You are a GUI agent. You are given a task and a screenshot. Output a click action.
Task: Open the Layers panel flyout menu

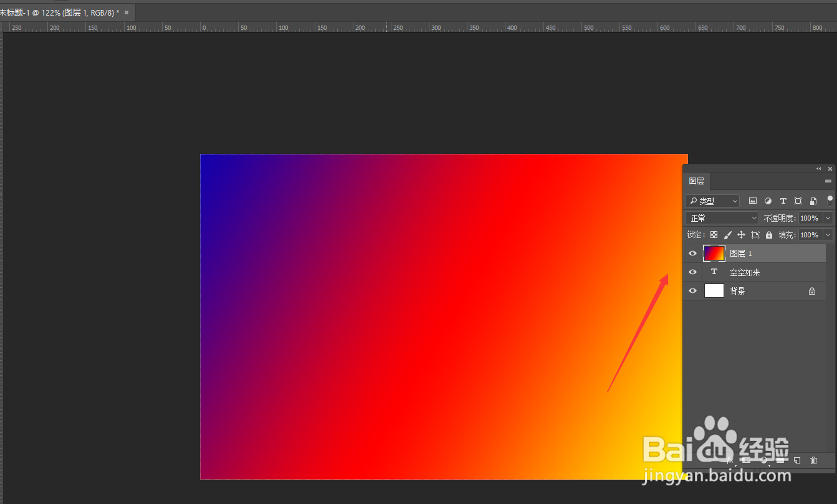[828, 181]
